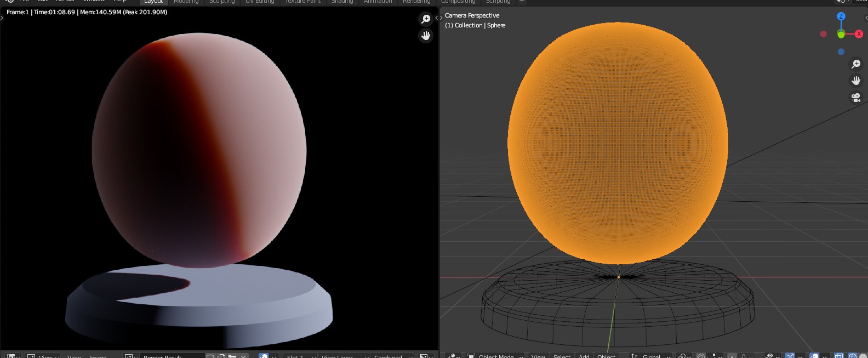
Task: Click the move-view hand icon in the 3D viewport
Action: click(856, 81)
